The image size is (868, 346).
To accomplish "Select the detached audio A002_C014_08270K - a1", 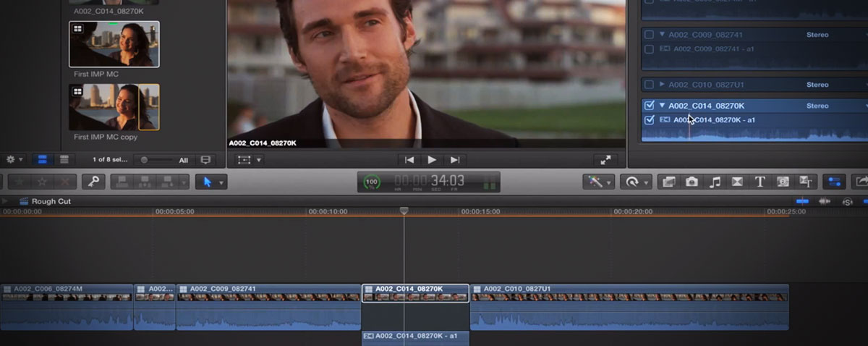I will click(415, 337).
